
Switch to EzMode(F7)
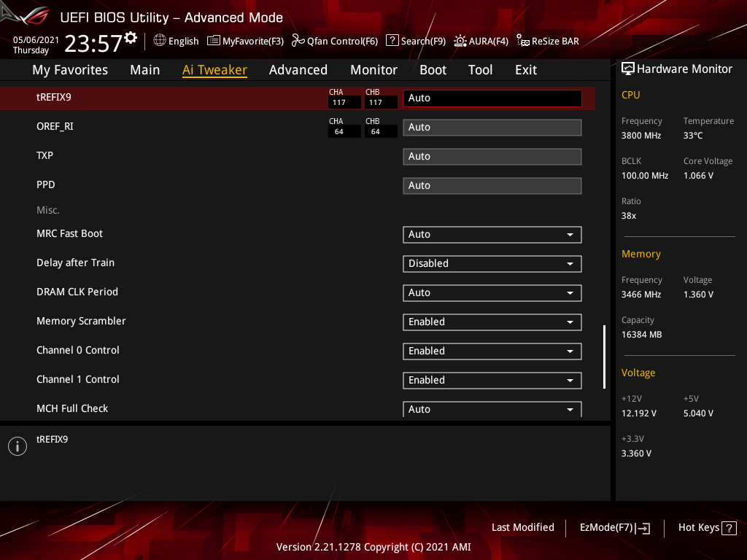point(614,528)
